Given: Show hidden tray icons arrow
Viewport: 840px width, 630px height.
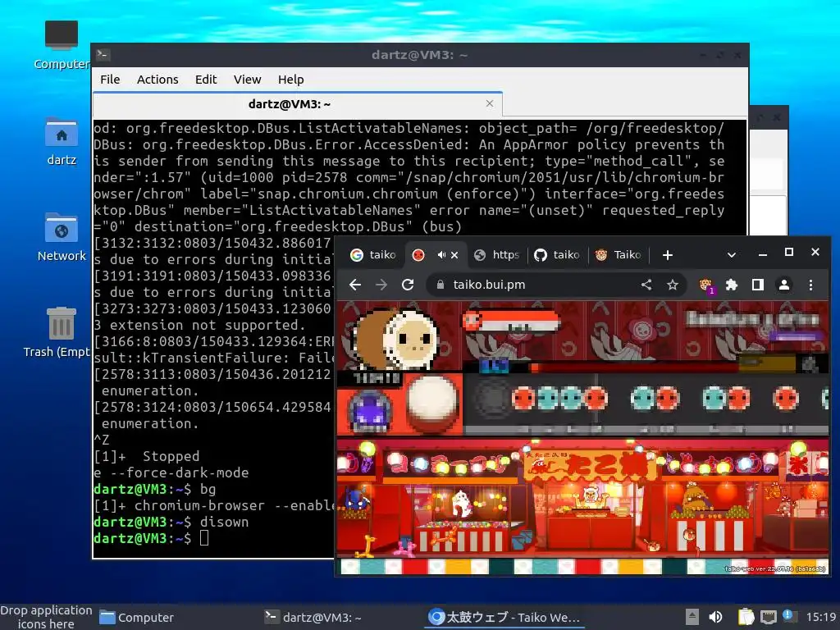Looking at the screenshot, I should [x=692, y=617].
